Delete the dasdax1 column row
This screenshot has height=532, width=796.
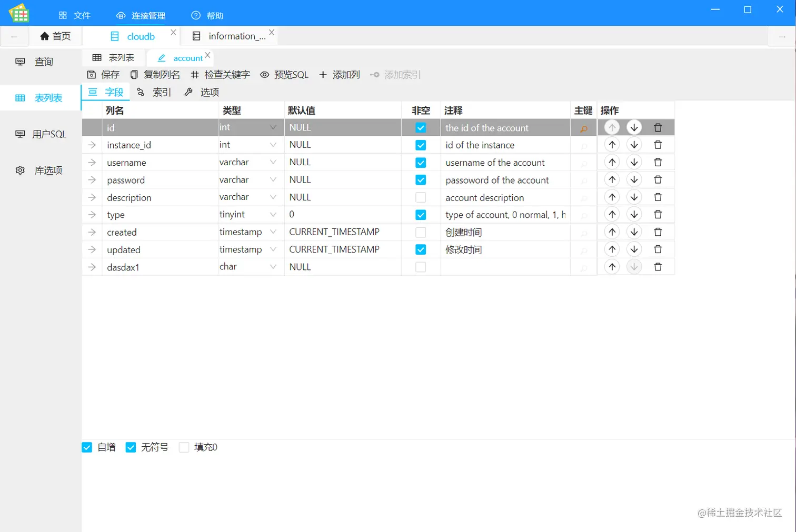(658, 267)
